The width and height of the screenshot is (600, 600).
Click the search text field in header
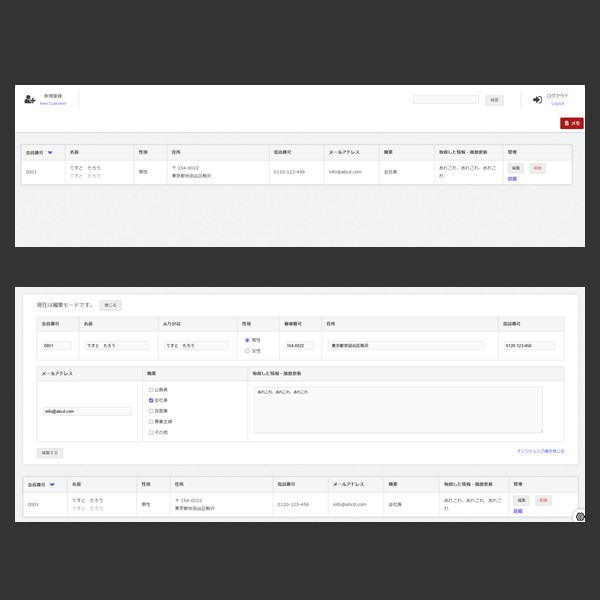tap(445, 100)
